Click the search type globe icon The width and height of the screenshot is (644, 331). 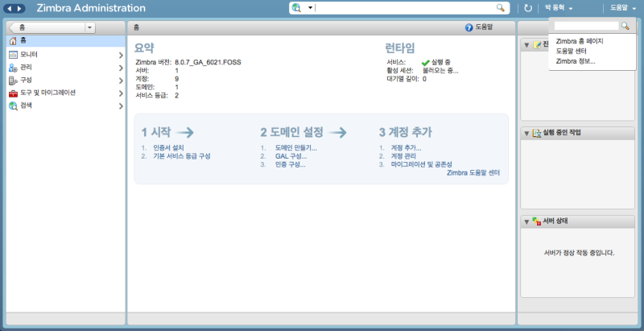296,8
